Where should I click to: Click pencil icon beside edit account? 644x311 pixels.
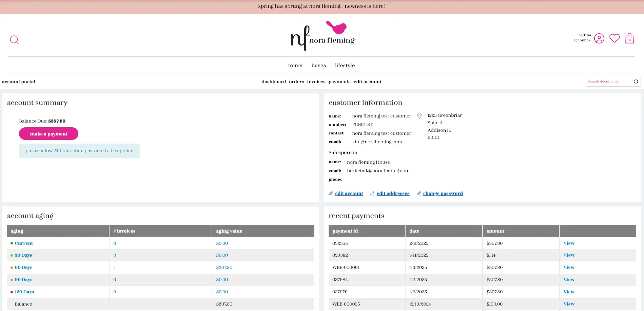(x=331, y=194)
